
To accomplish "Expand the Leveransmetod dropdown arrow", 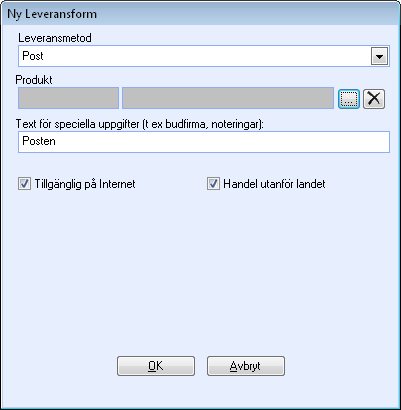I will 379,56.
